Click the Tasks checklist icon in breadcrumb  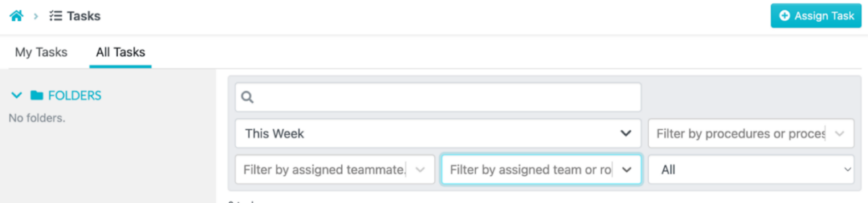tap(56, 16)
